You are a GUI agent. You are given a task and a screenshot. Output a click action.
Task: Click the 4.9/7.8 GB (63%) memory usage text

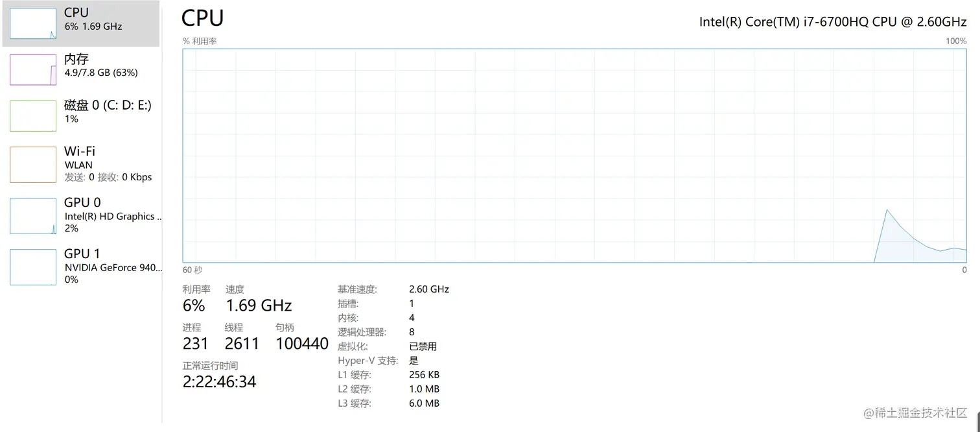[x=101, y=73]
